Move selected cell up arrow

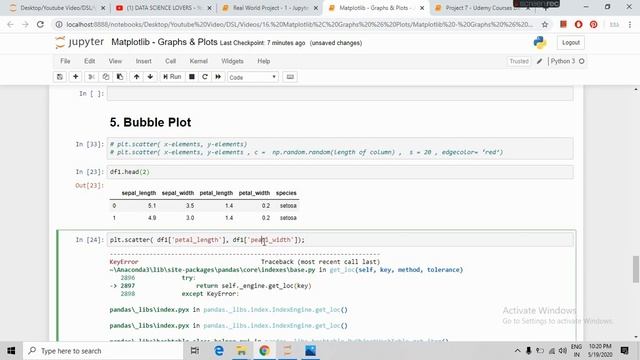click(136, 77)
